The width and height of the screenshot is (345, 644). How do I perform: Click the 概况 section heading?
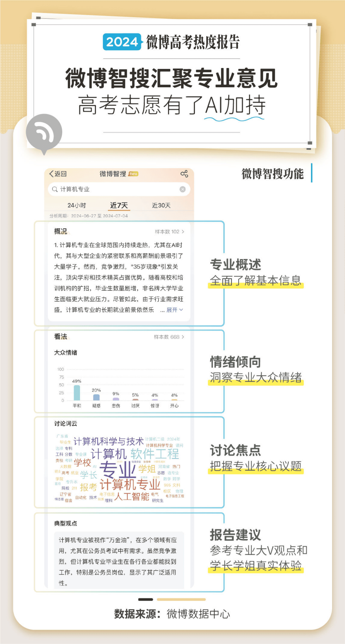61,231
